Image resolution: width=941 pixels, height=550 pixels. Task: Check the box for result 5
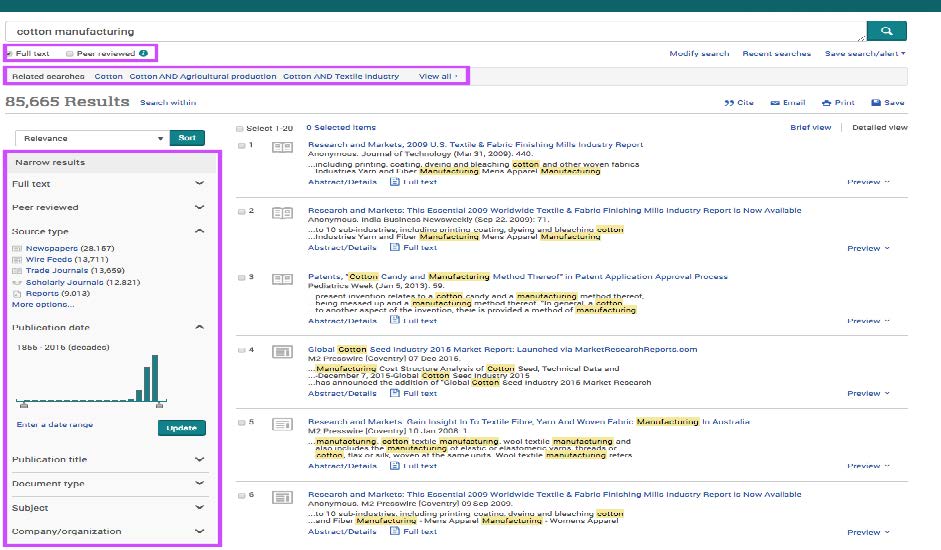241,423
